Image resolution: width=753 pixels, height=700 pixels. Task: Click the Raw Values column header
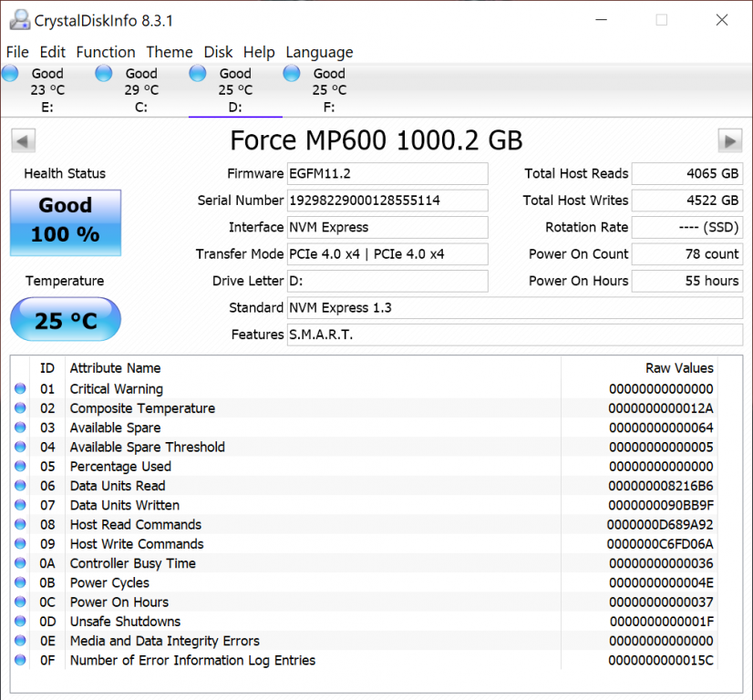pyautogui.click(x=679, y=368)
